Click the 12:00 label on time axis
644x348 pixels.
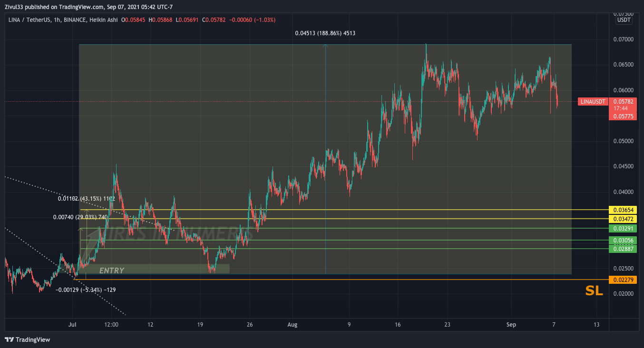111,325
